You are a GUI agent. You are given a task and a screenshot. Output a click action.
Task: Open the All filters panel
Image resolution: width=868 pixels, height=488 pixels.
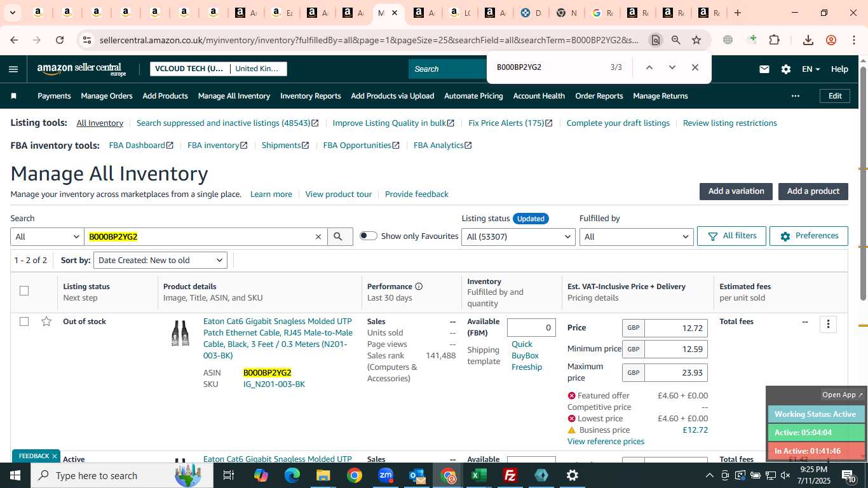click(731, 236)
